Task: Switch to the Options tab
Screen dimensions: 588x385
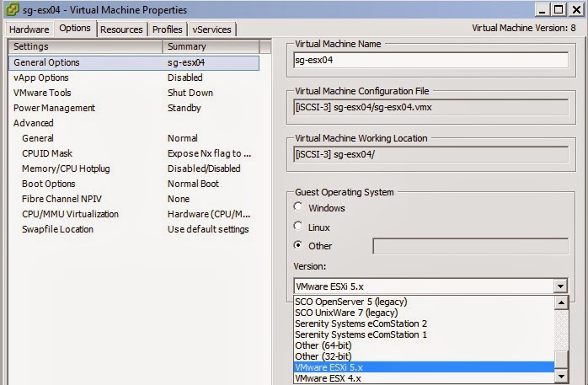Action: 75,29
